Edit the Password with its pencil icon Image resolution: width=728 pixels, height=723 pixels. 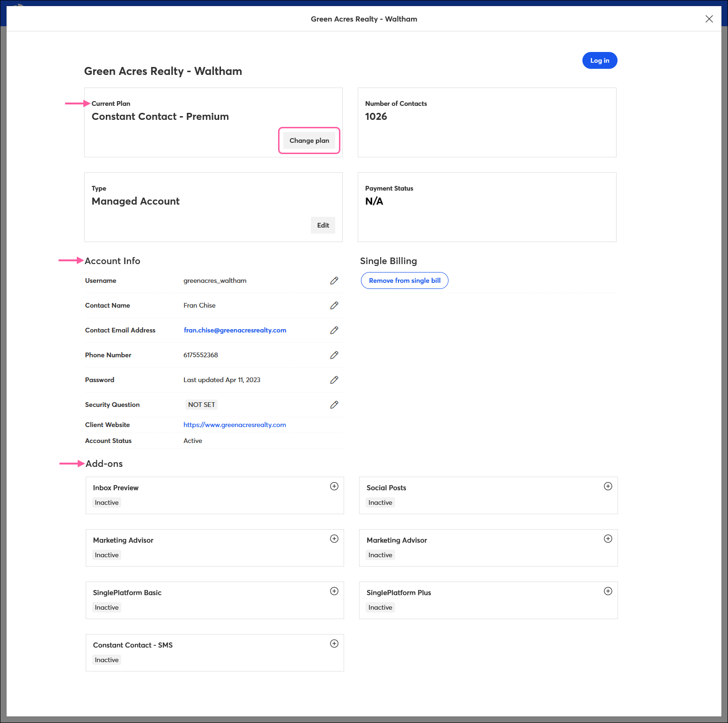point(334,380)
